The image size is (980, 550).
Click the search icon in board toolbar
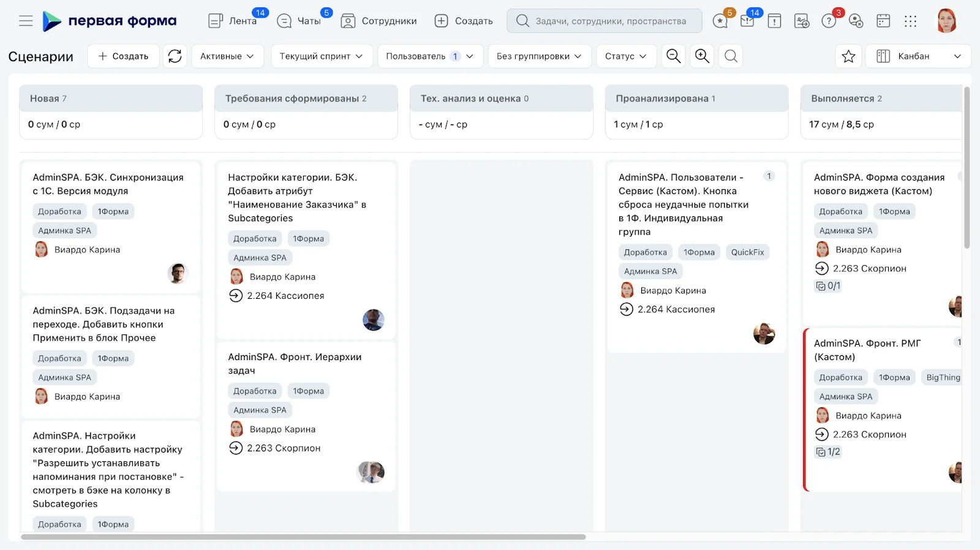pyautogui.click(x=731, y=56)
